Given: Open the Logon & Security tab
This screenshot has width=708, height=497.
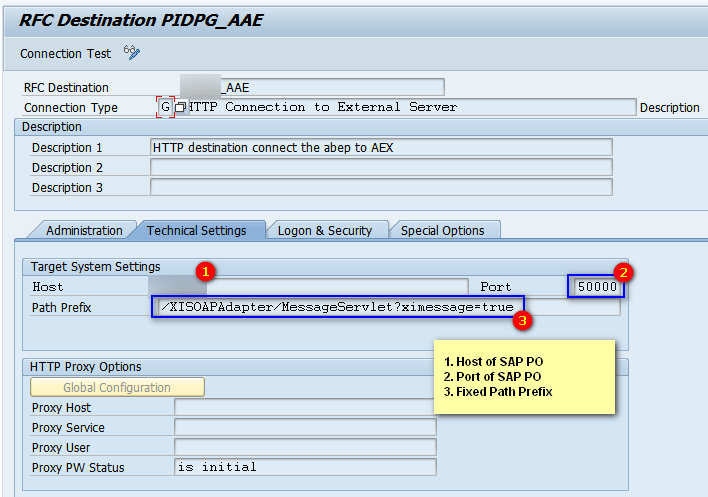Looking at the screenshot, I should (x=324, y=230).
